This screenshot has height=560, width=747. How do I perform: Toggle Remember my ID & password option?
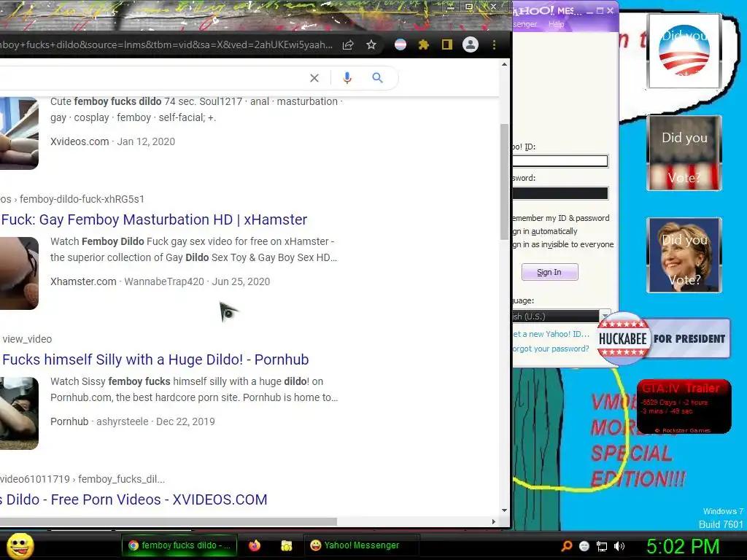tap(561, 218)
